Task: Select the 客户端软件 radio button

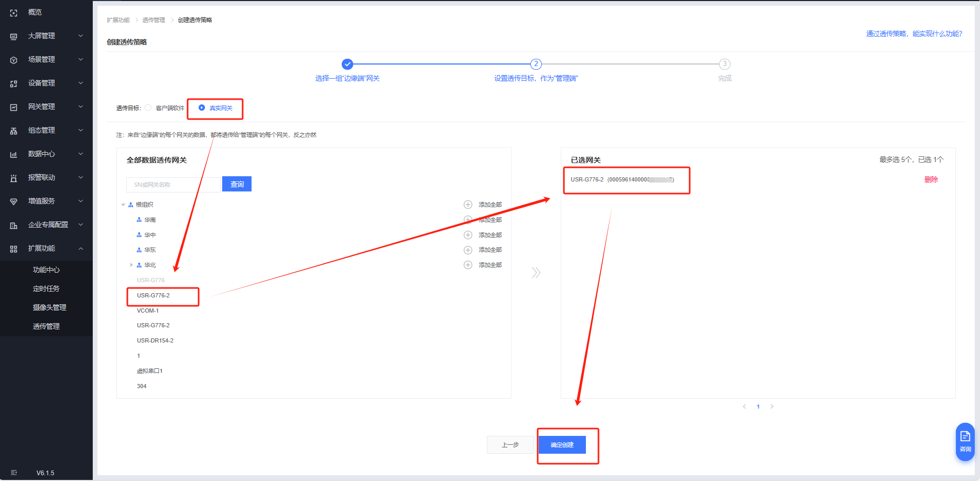Action: (x=148, y=108)
